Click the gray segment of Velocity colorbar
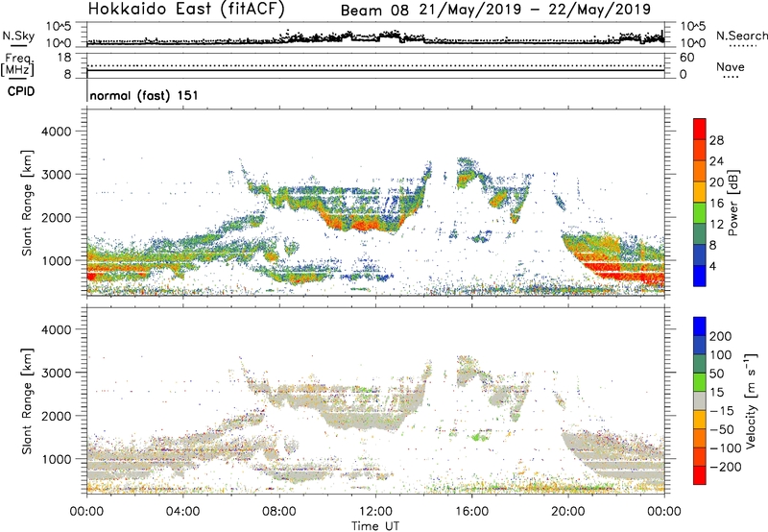Image resolution: width=768 pixels, height=532 pixels. (700, 401)
